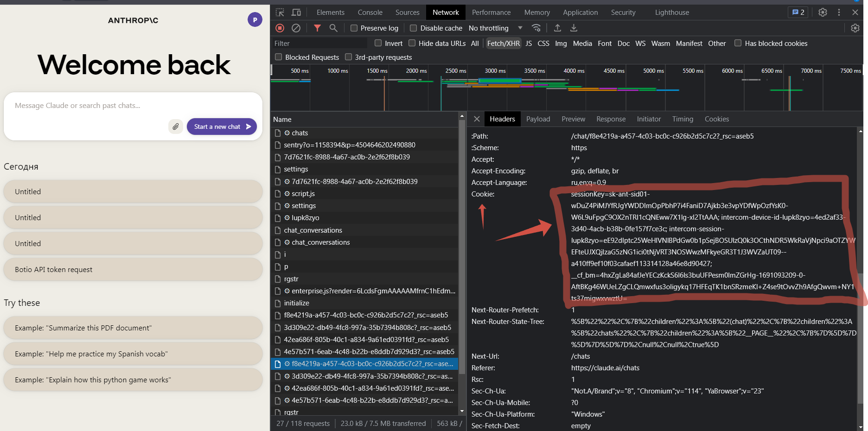Import a HAR file
Viewport: 868px width, 431px height.
557,28
